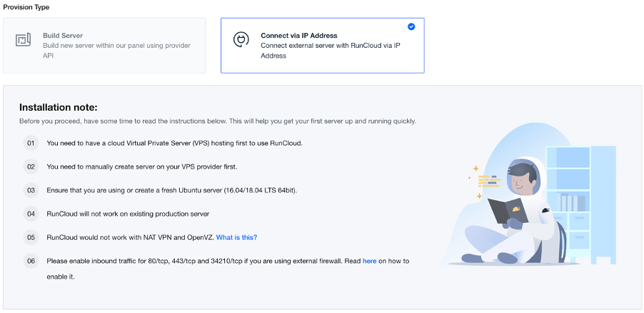Click step number 03 badge
This screenshot has width=644, height=313.
click(x=31, y=190)
